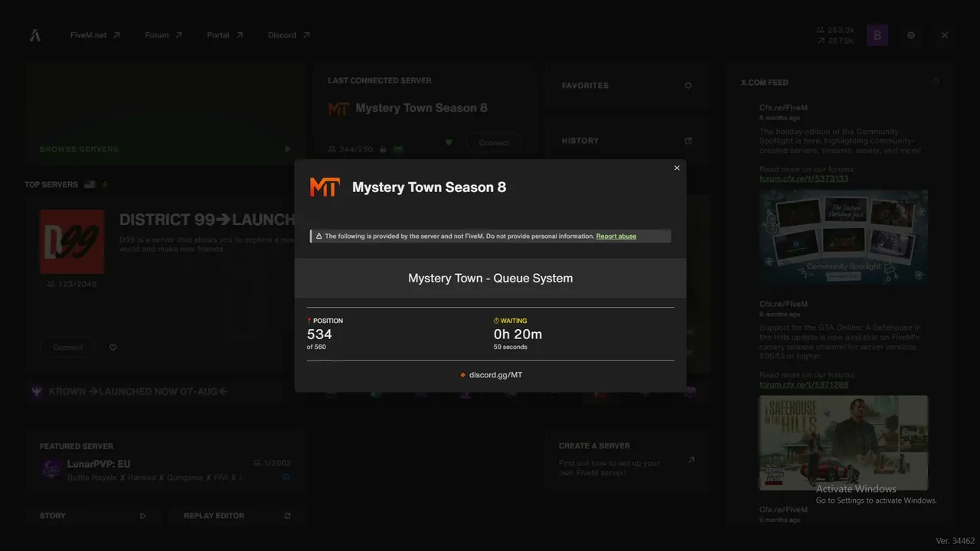Viewport: 980px width, 551px height.
Task: Click the arrow icon on Create a Server
Action: pyautogui.click(x=691, y=460)
